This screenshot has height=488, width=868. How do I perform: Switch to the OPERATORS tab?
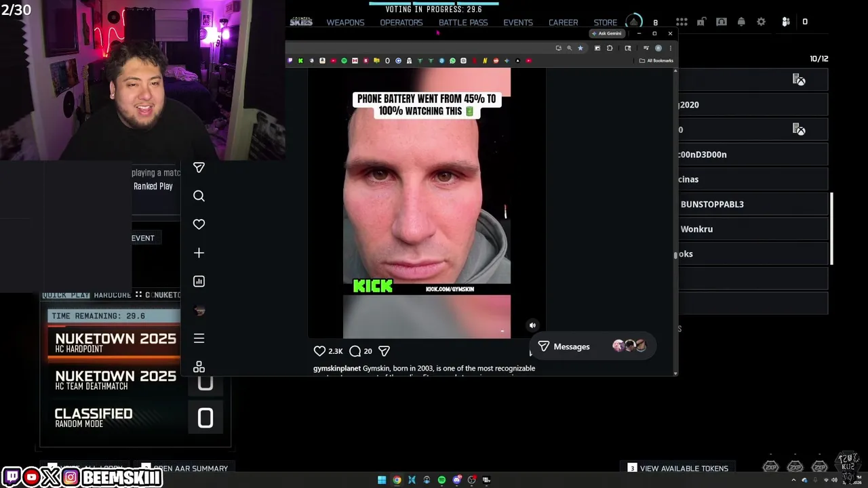coord(401,22)
